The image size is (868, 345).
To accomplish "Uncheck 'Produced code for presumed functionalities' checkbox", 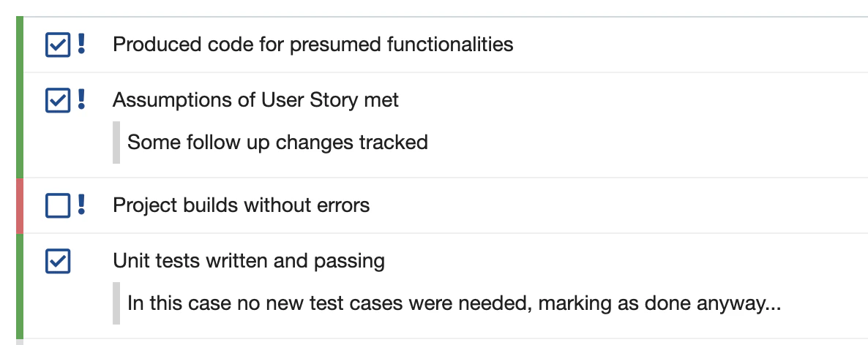I will point(58,45).
